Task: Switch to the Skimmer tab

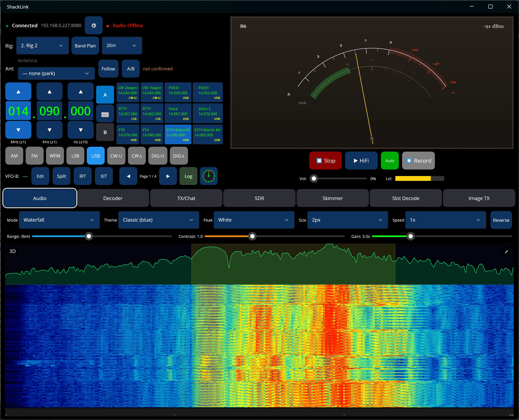Action: click(x=333, y=198)
